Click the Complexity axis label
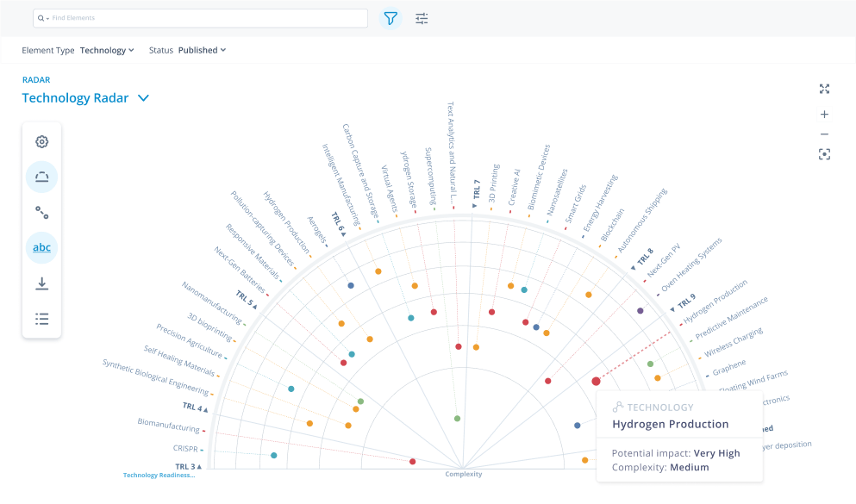Viewport: 856px width, 504px height. coord(464,474)
